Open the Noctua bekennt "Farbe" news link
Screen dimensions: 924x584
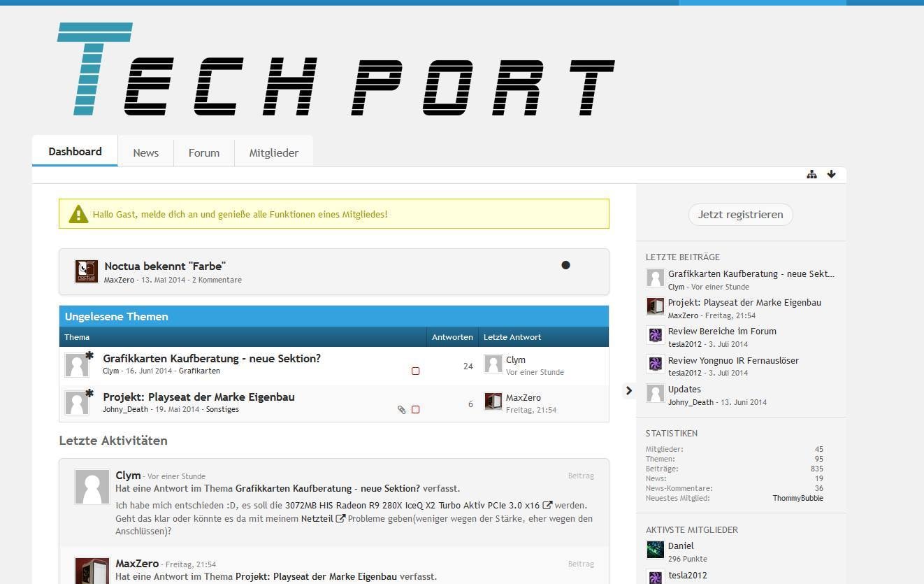pos(165,266)
